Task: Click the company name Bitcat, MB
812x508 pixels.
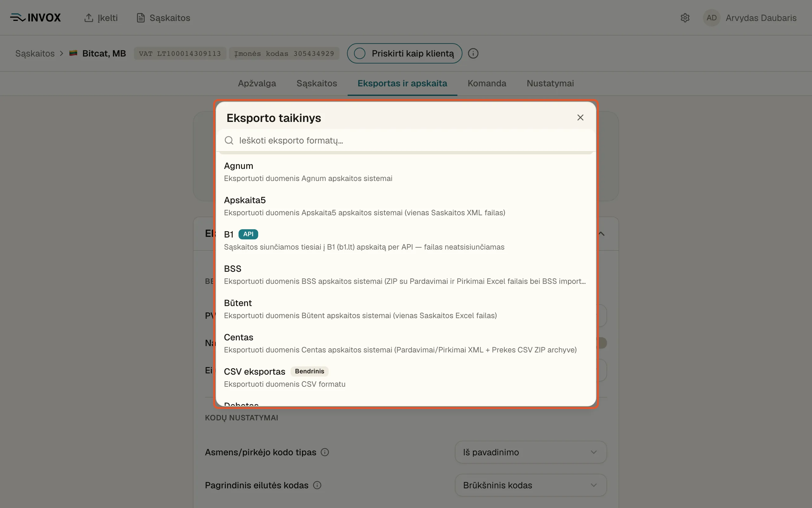Action: 104,53
